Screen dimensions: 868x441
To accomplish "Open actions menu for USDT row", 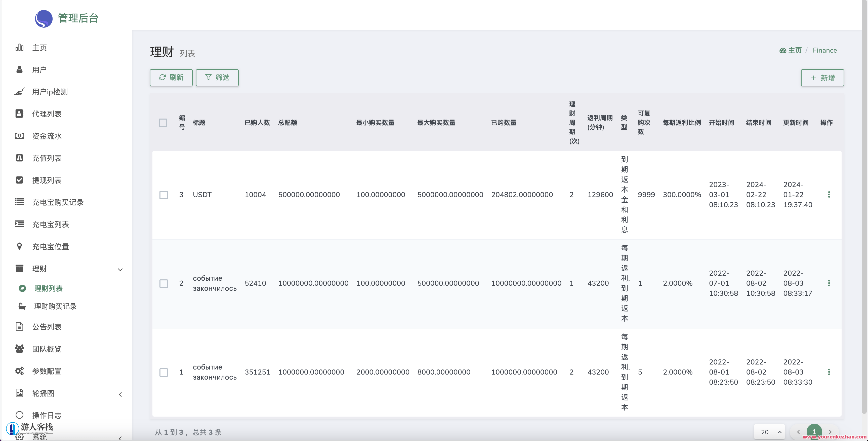I will 829,195.
